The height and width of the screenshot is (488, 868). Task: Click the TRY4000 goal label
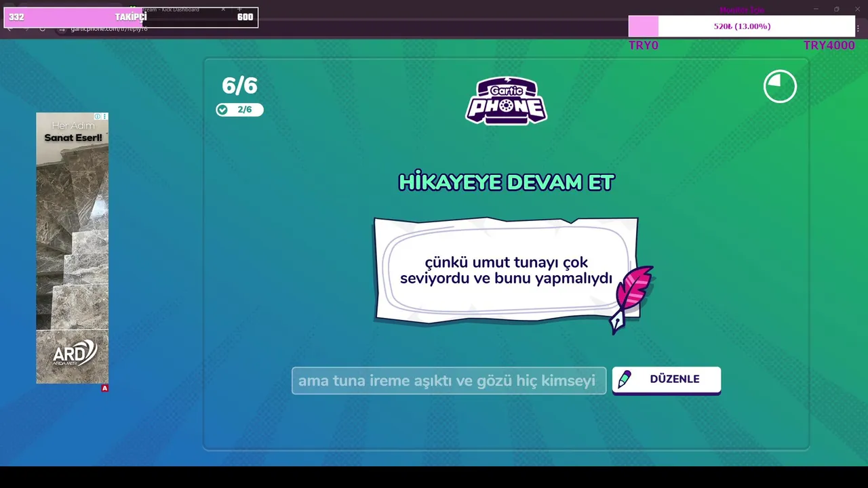click(829, 45)
